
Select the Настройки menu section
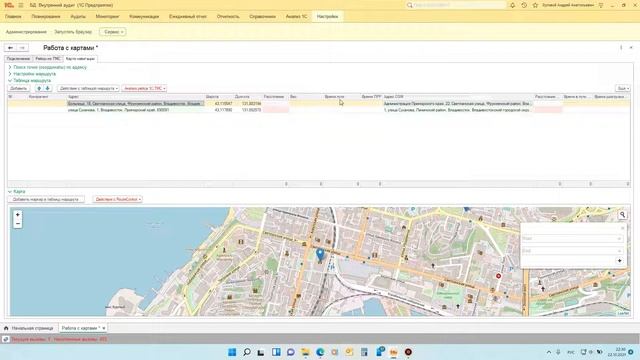[327, 17]
